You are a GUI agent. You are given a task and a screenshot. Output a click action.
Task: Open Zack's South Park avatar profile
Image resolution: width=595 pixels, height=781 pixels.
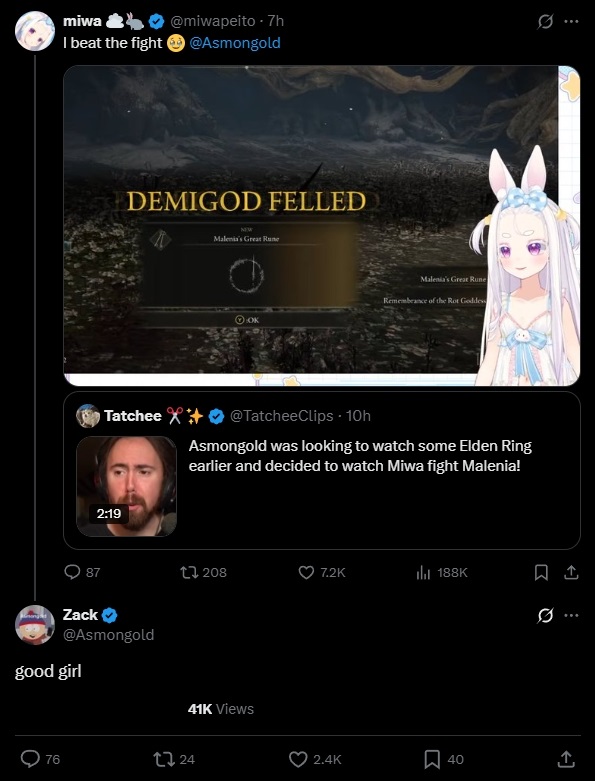pyautogui.click(x=34, y=625)
